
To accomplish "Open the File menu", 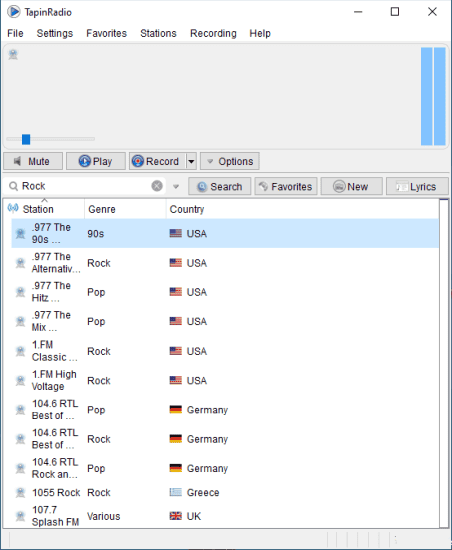I will (15, 33).
